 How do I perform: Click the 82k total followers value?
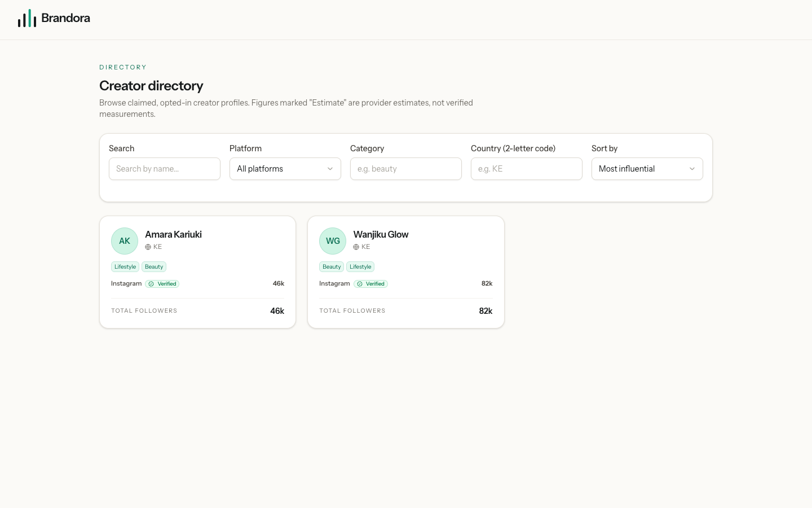[x=486, y=311]
